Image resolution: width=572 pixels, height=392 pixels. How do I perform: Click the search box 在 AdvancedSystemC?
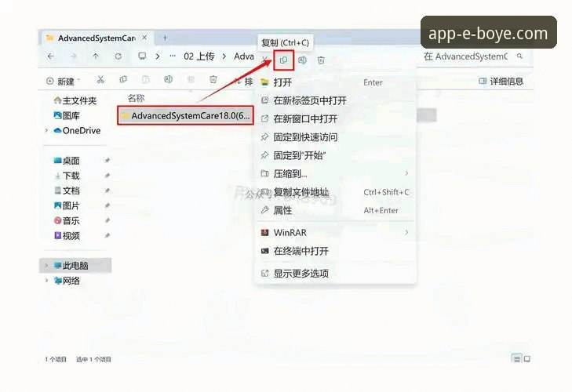click(x=467, y=56)
